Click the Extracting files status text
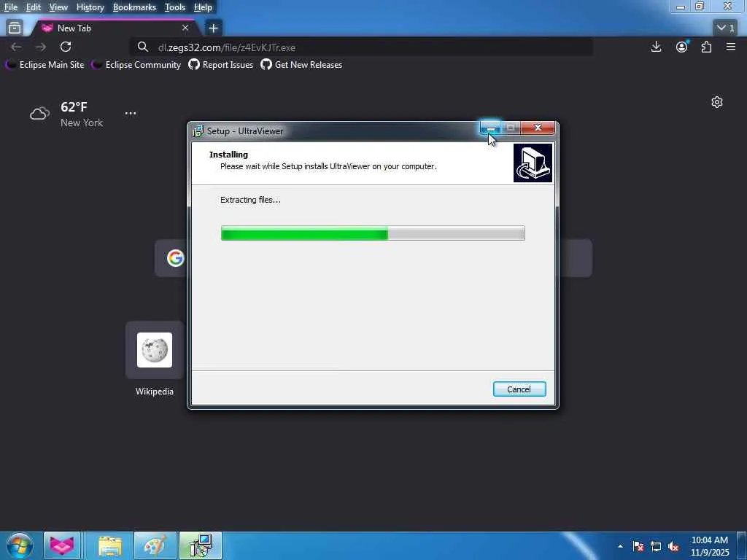The width and height of the screenshot is (747, 560). [251, 200]
